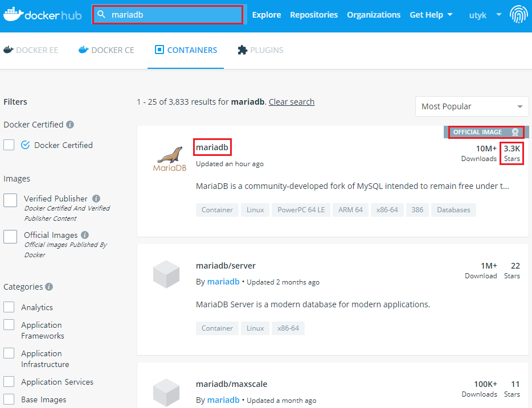This screenshot has height=408, width=532.
Task: Check the Verified Publisher filter
Action: (10, 200)
